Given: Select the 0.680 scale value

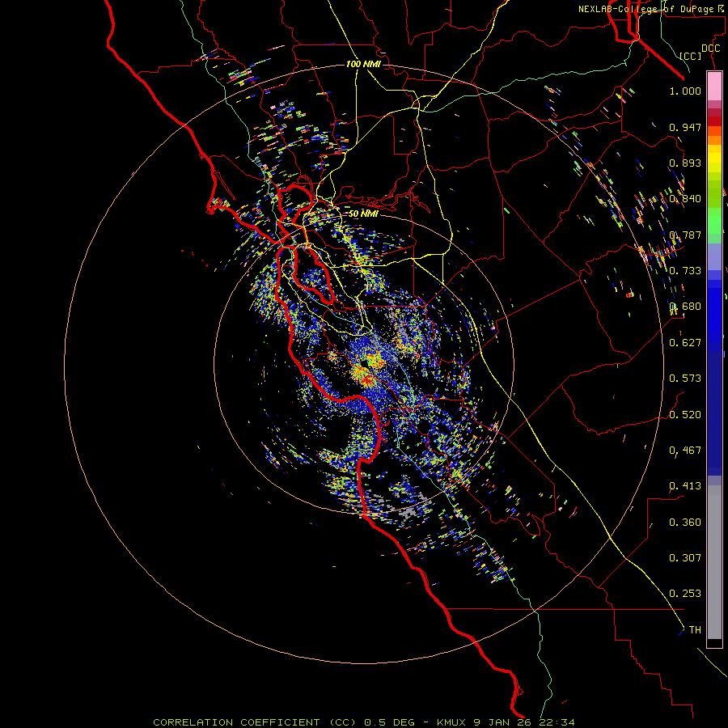Looking at the screenshot, I should (x=685, y=307).
